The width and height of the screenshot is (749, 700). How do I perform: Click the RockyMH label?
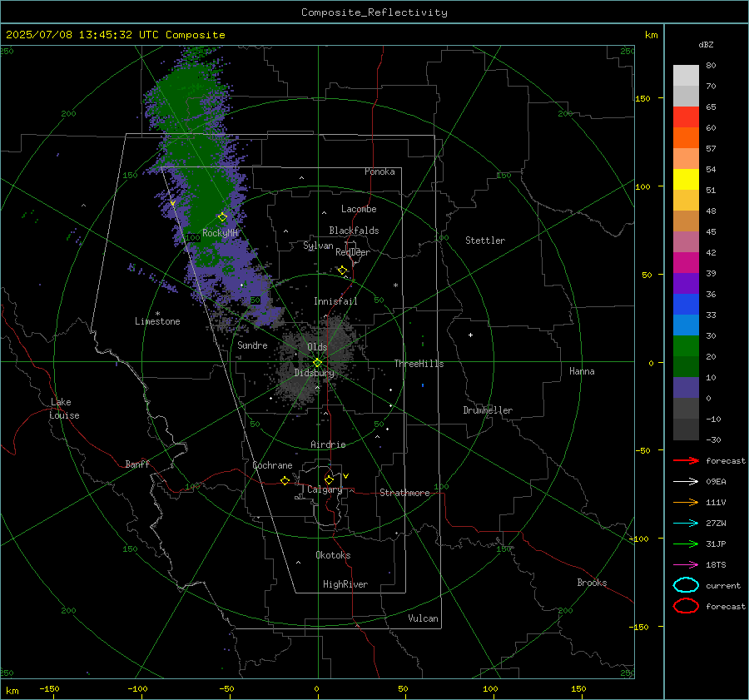pos(220,233)
